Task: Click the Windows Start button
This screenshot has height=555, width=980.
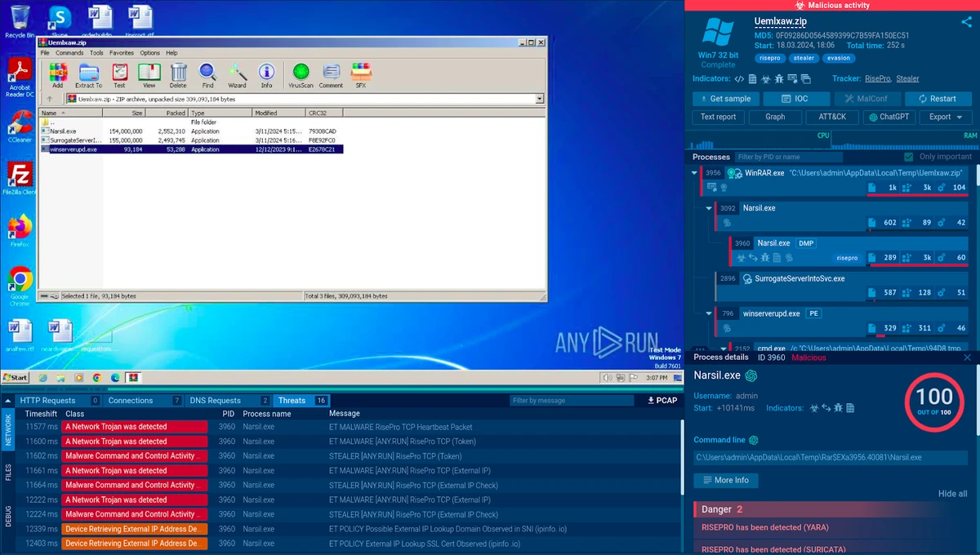Action: pyautogui.click(x=15, y=378)
